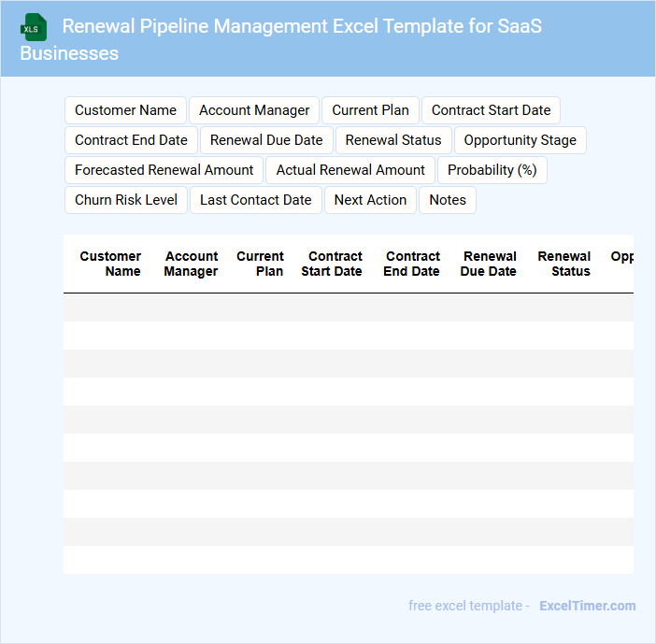Open the ExcelTimer.com link
Screen dimensions: 656x644
[x=587, y=606]
